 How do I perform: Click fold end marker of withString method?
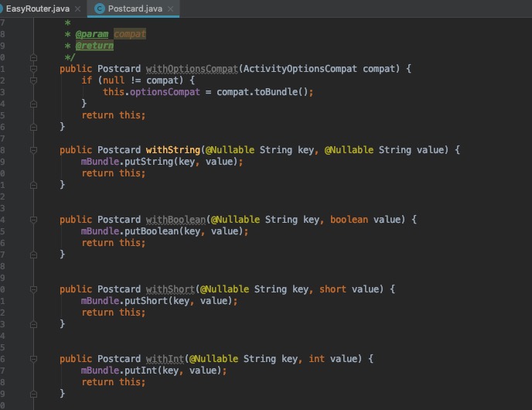point(33,185)
